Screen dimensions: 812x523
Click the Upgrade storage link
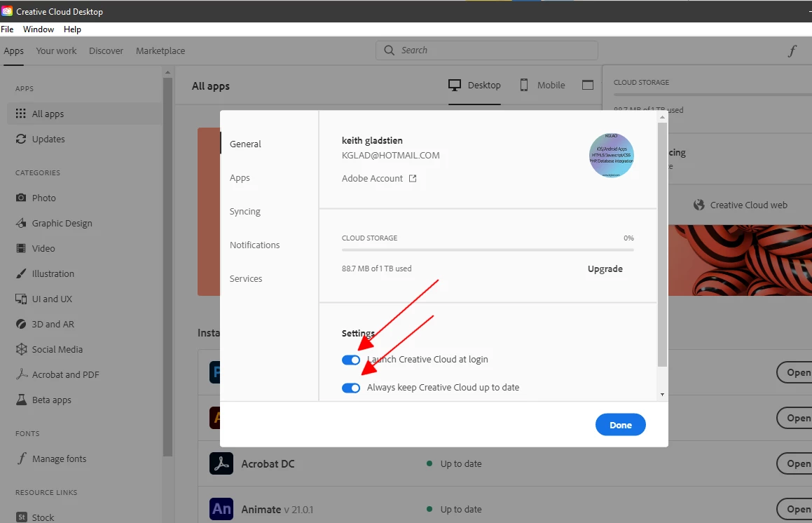(x=605, y=269)
